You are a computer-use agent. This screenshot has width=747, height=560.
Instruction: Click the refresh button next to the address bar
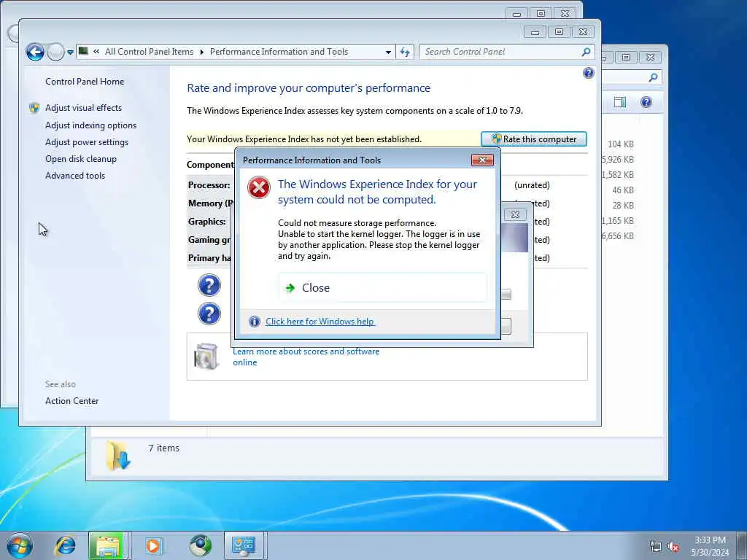[405, 52]
